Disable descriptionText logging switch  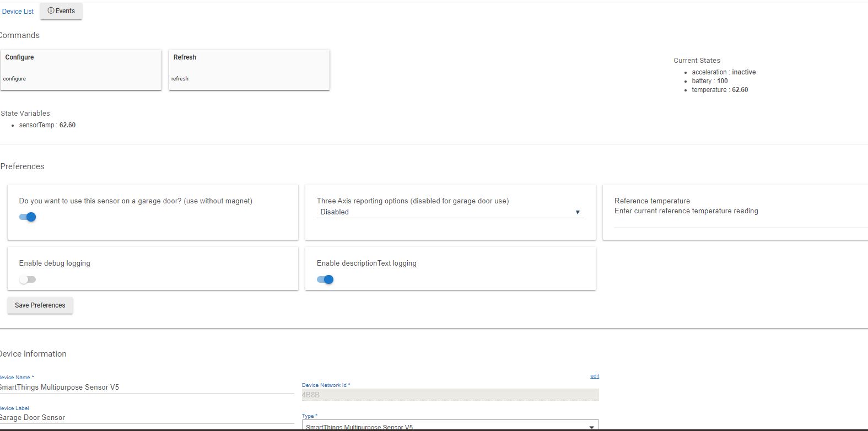(x=325, y=279)
